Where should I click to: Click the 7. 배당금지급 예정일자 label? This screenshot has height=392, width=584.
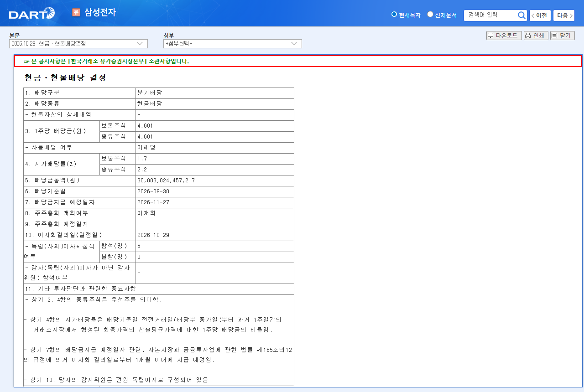(60, 202)
